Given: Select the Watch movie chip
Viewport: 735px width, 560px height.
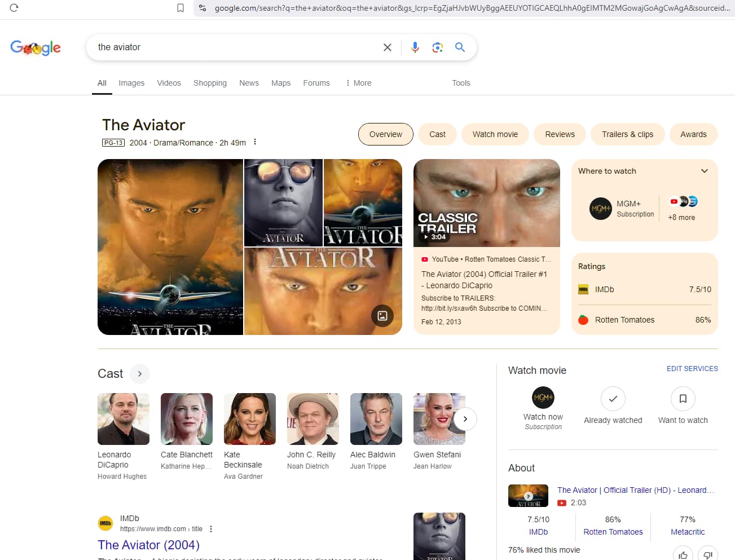Looking at the screenshot, I should coord(495,134).
